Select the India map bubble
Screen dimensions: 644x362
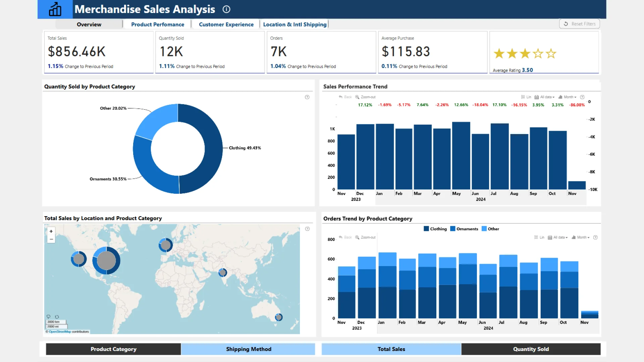223,273
